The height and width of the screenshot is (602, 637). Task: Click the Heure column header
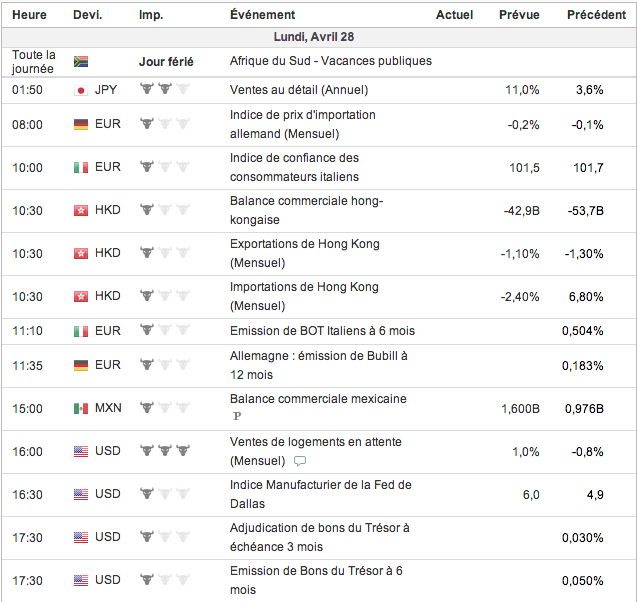point(29,15)
